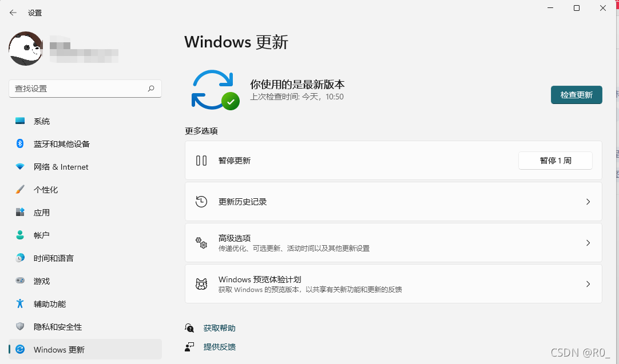
Task: Click the 隐私和安全性 shield icon
Action: point(20,326)
